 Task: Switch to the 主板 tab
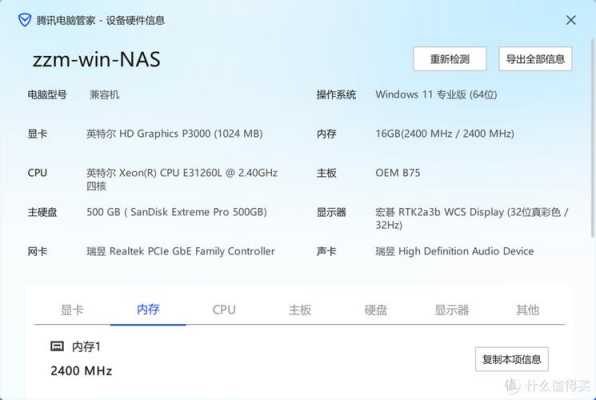pos(300,310)
